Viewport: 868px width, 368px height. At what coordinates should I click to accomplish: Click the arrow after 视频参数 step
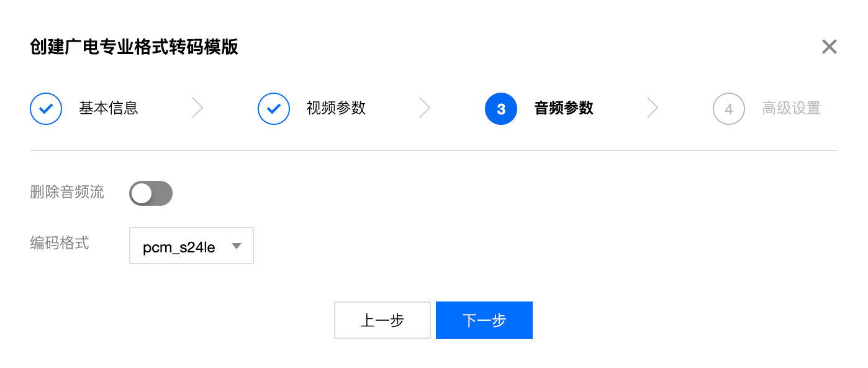tap(425, 108)
